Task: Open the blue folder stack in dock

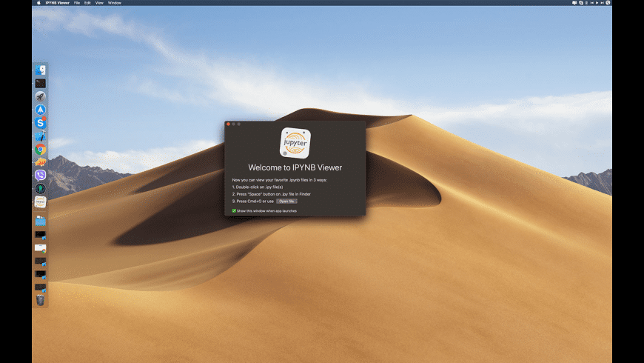Action: coord(40,222)
